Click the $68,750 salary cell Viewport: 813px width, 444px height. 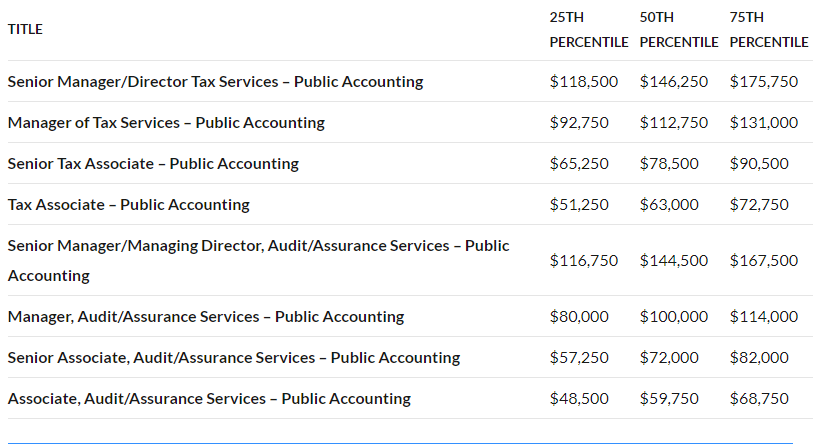pyautogui.click(x=759, y=398)
